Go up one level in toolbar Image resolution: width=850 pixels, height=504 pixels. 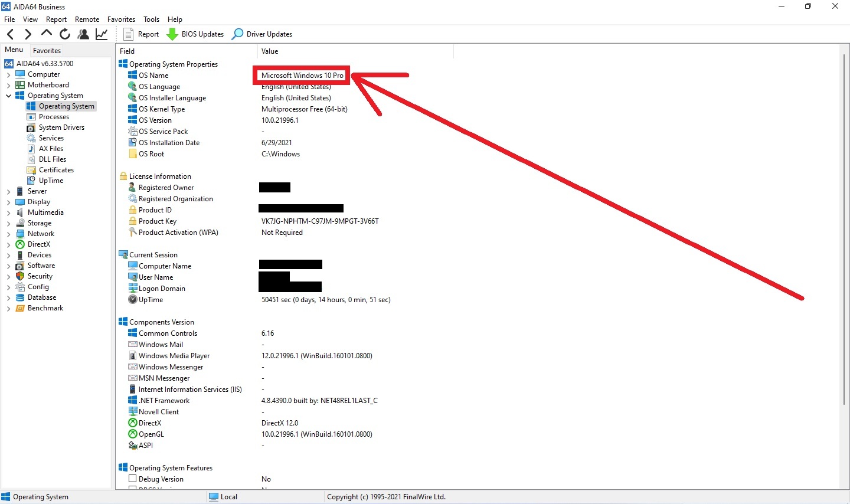click(47, 34)
